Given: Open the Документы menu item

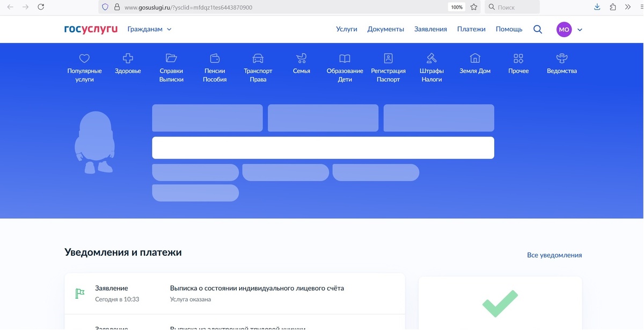Looking at the screenshot, I should tap(386, 30).
